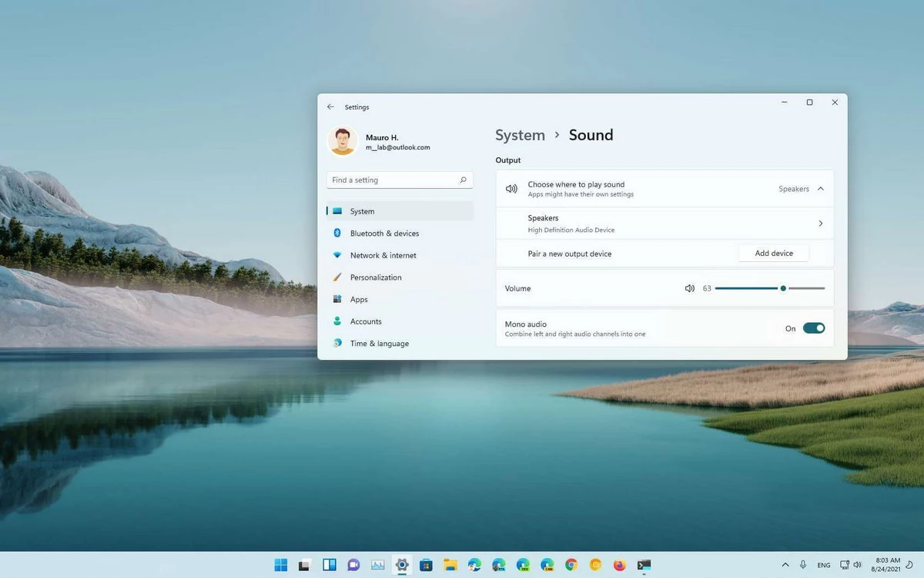Launch Firefox from the taskbar
This screenshot has height=578, width=924.
click(x=620, y=565)
